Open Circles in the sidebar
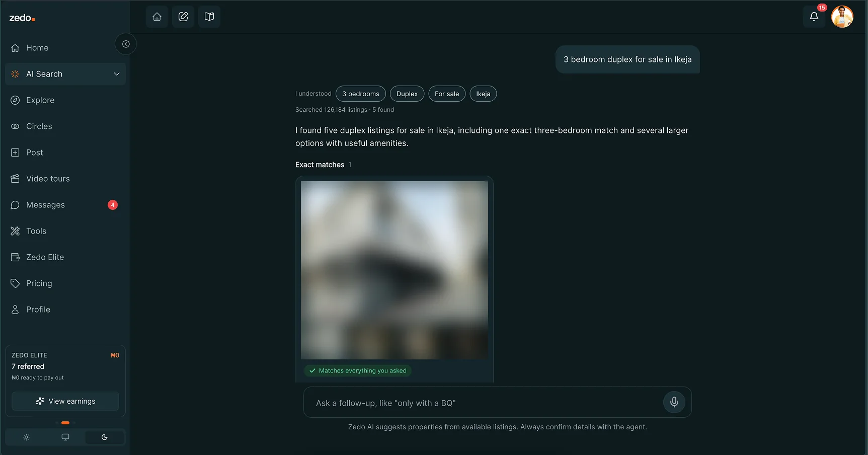Viewport: 868px width, 455px height. tap(65, 126)
